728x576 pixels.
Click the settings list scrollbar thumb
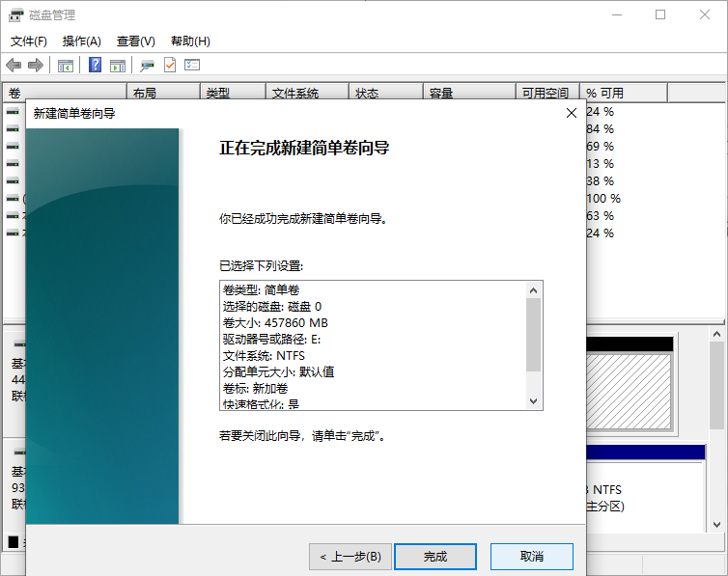[534, 335]
